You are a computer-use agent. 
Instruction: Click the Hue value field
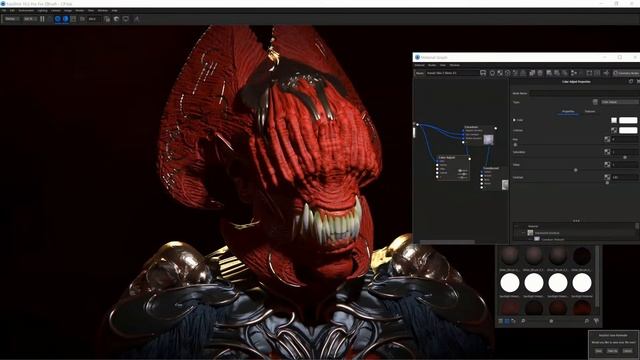tap(624, 140)
